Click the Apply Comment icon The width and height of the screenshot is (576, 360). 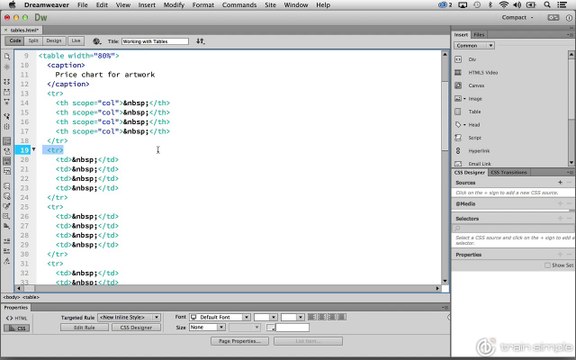(7, 186)
